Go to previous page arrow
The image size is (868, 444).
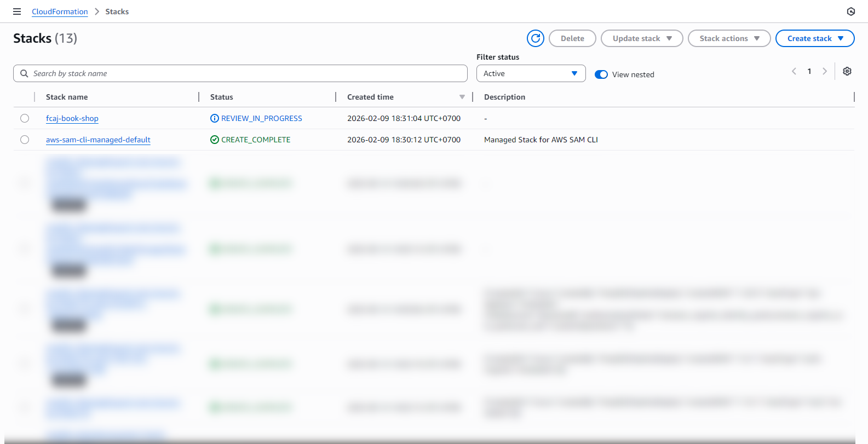[794, 71]
